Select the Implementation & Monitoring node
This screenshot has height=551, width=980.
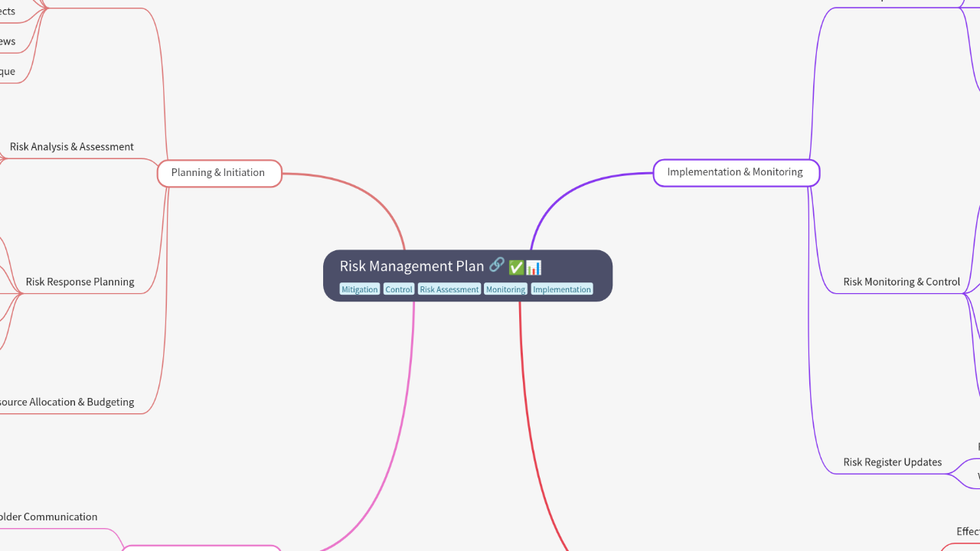[736, 172]
